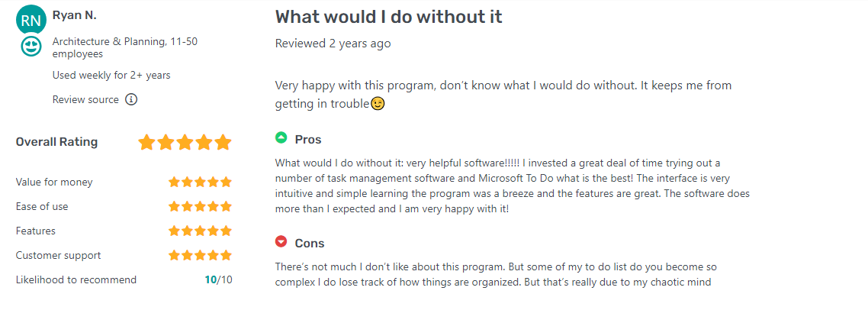This screenshot has width=868, height=310.
Task: Click the RN avatar circle
Action: click(x=31, y=21)
